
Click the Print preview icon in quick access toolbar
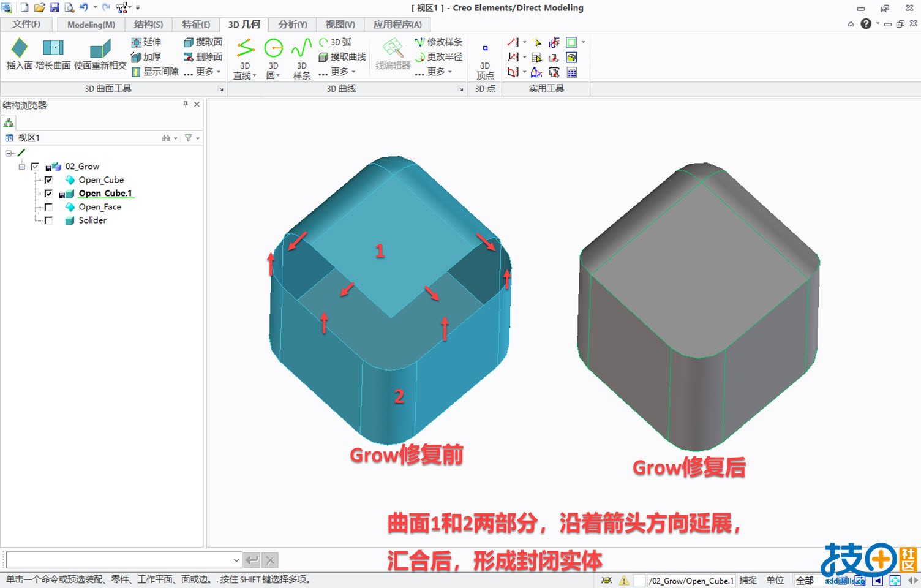69,7
